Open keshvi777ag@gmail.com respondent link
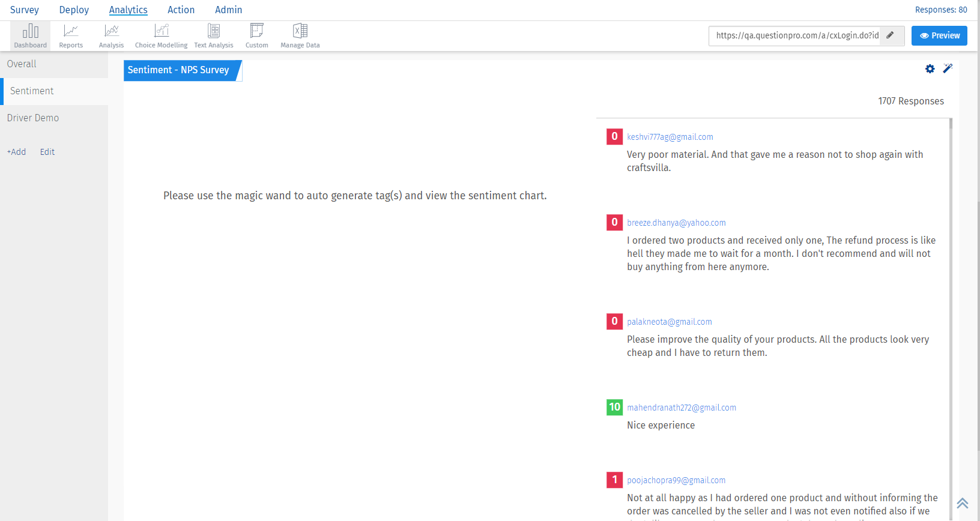 (x=670, y=137)
